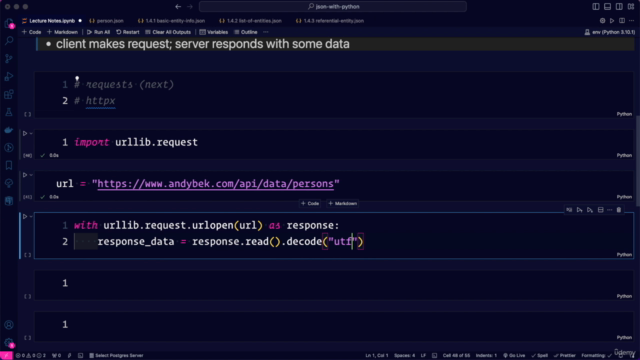Add a Code cell from notebook toolbar
This screenshot has width=640, height=360.
click(x=31, y=32)
